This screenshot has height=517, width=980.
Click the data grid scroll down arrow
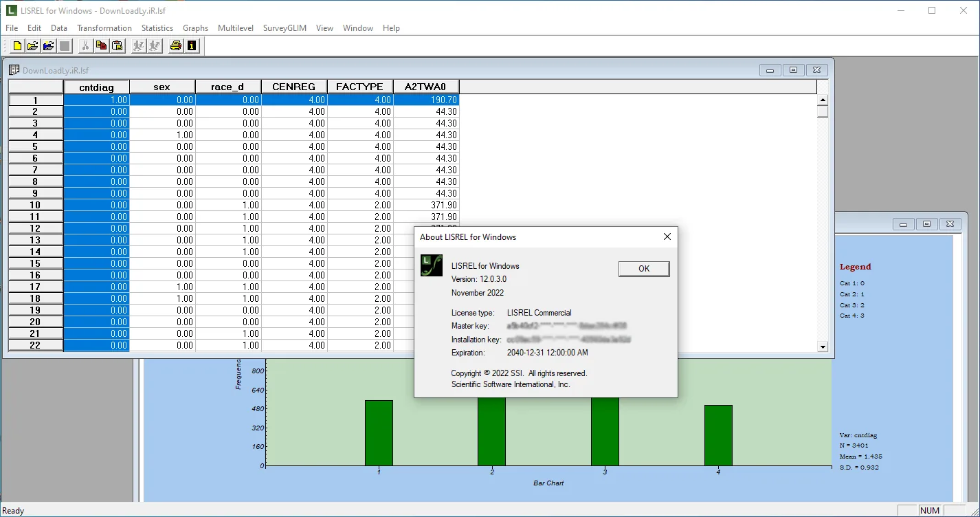(x=823, y=347)
